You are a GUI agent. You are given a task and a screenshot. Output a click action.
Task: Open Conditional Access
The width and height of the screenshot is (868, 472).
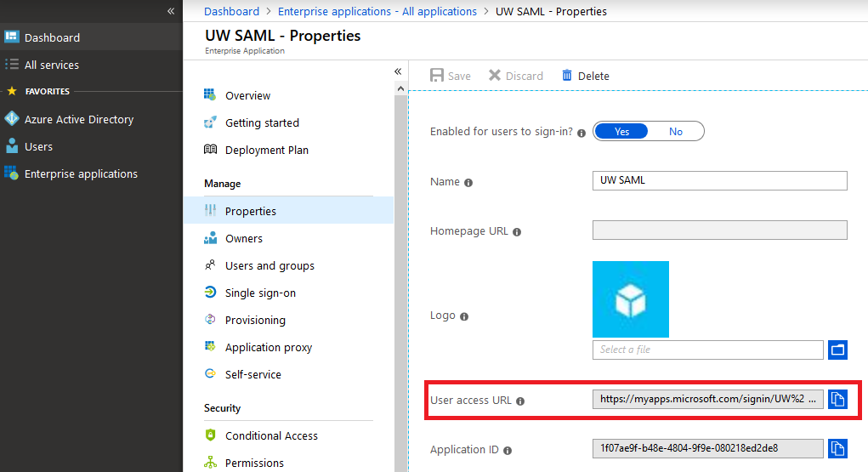(288, 435)
